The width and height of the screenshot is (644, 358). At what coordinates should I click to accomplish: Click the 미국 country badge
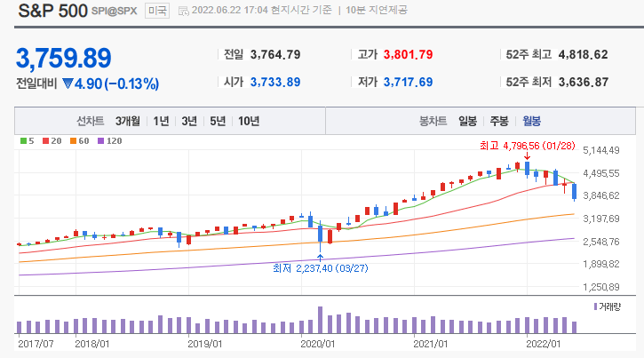point(157,11)
